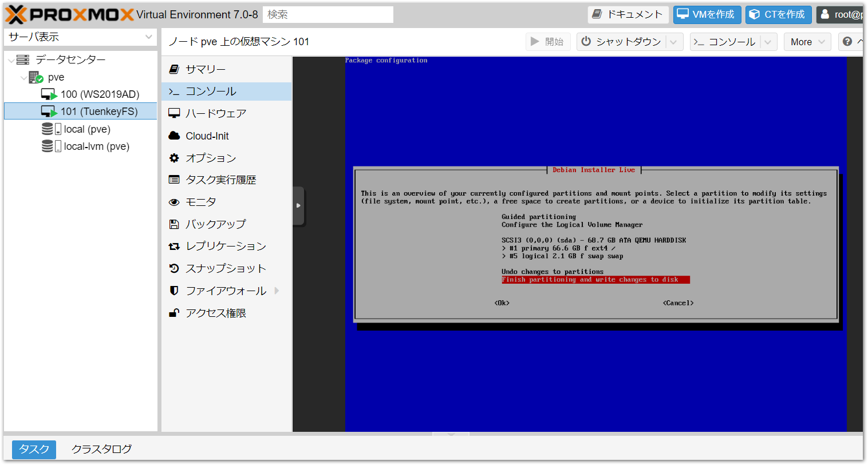Click the レプリケーション arrows icon
Image resolution: width=868 pixels, height=465 pixels.
174,247
